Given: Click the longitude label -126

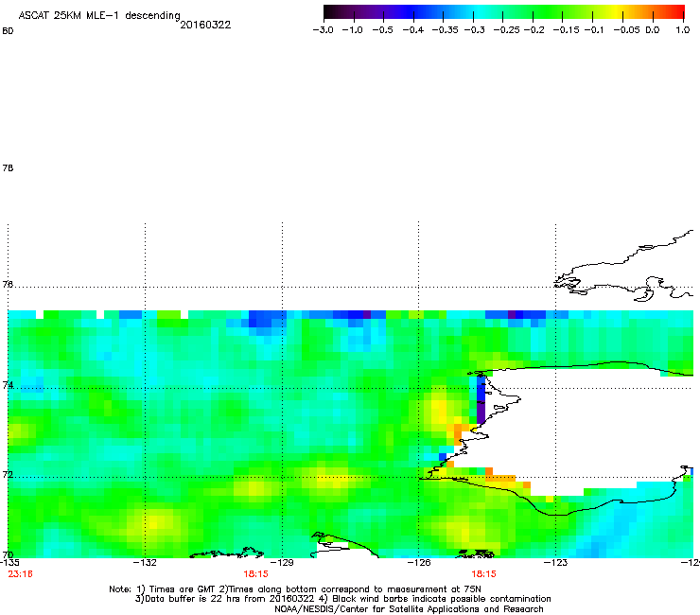Looking at the screenshot, I should tap(419, 562).
